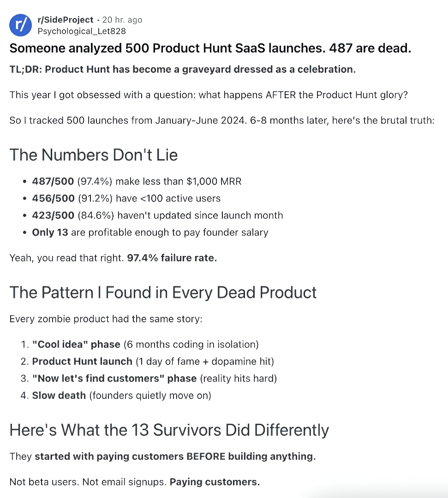Open the r/SideProject subreddit link

click(x=65, y=20)
